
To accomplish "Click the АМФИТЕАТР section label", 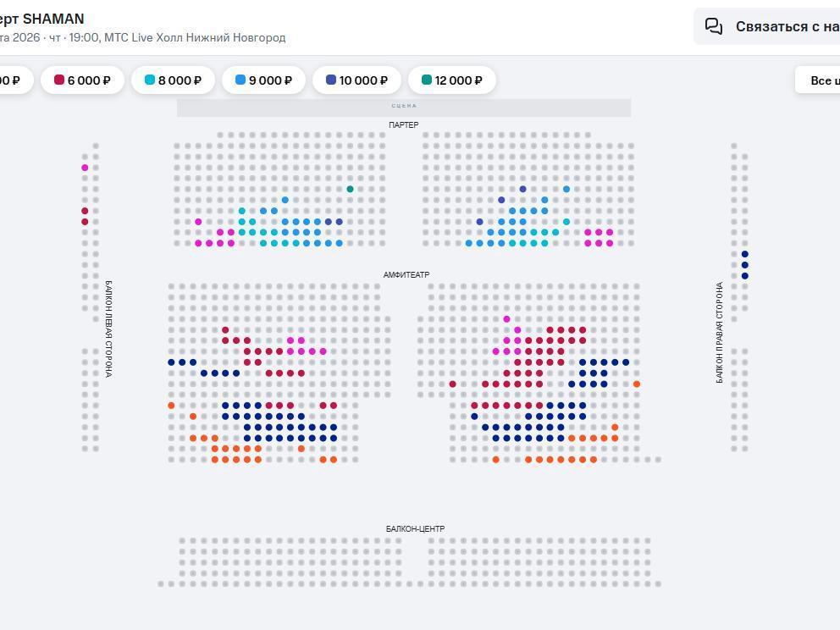I will pos(406,275).
